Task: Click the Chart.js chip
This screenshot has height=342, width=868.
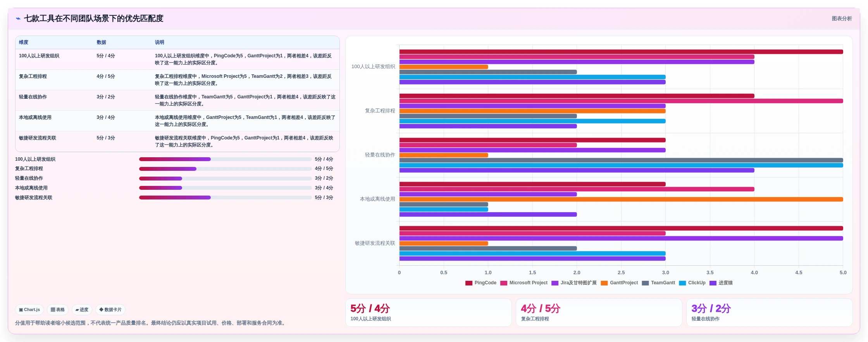Action: tap(29, 310)
